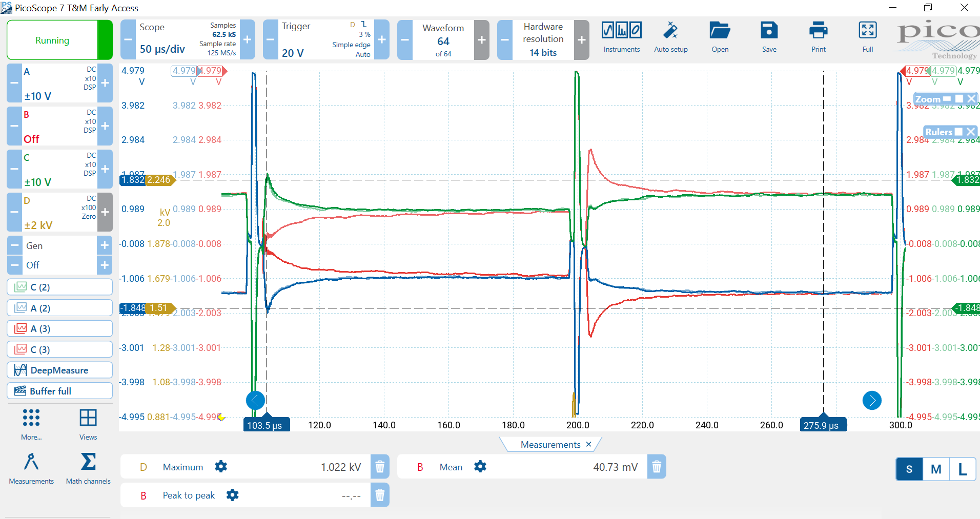Open the Views grid icon

click(88, 419)
